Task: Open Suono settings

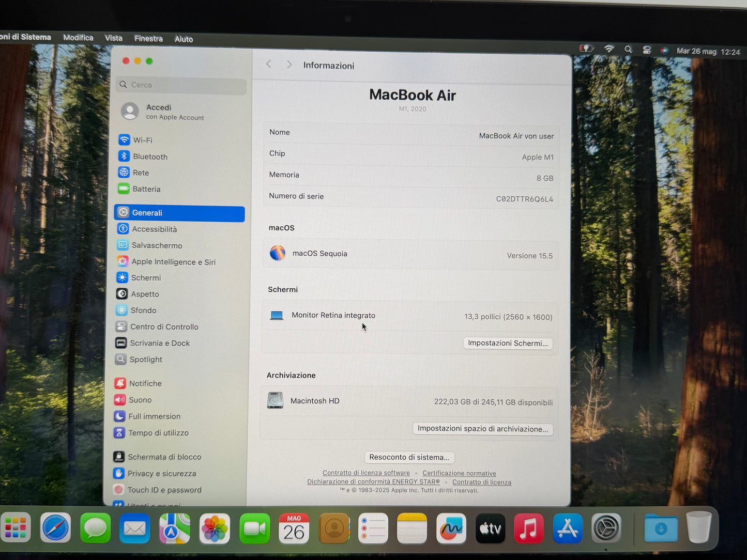Action: [133, 400]
